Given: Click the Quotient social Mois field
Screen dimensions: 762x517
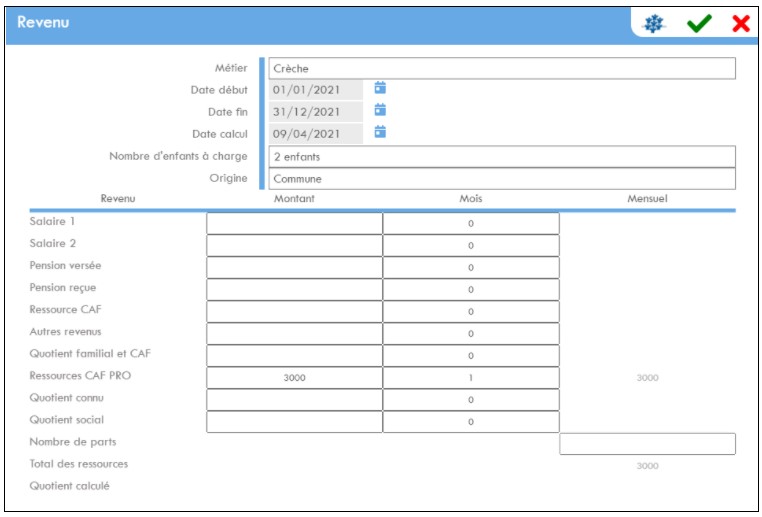Looking at the screenshot, I should (x=471, y=422).
